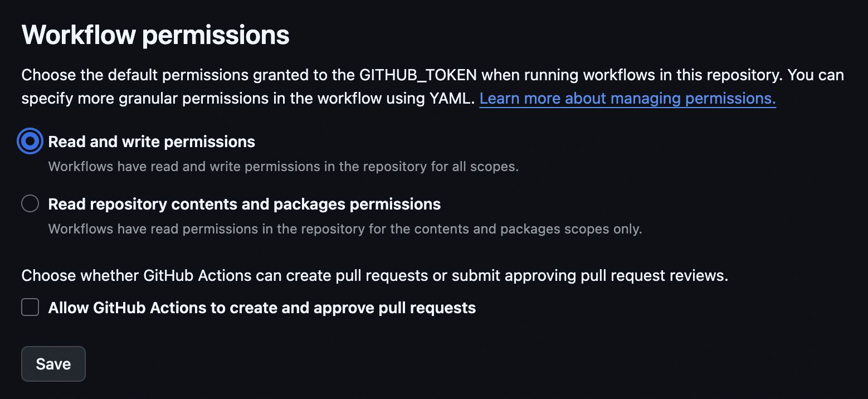The image size is (868, 399).
Task: Select the read and write description text
Action: pos(284,166)
